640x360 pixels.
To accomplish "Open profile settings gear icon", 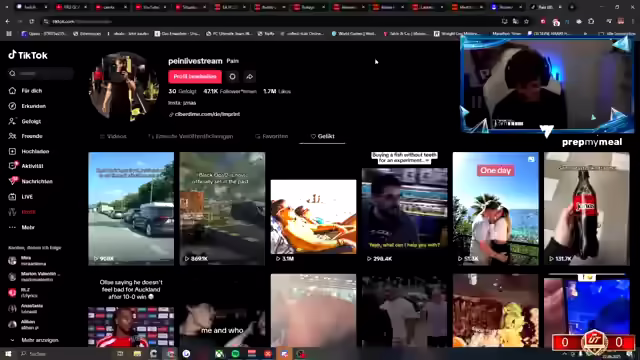I will click(232, 77).
